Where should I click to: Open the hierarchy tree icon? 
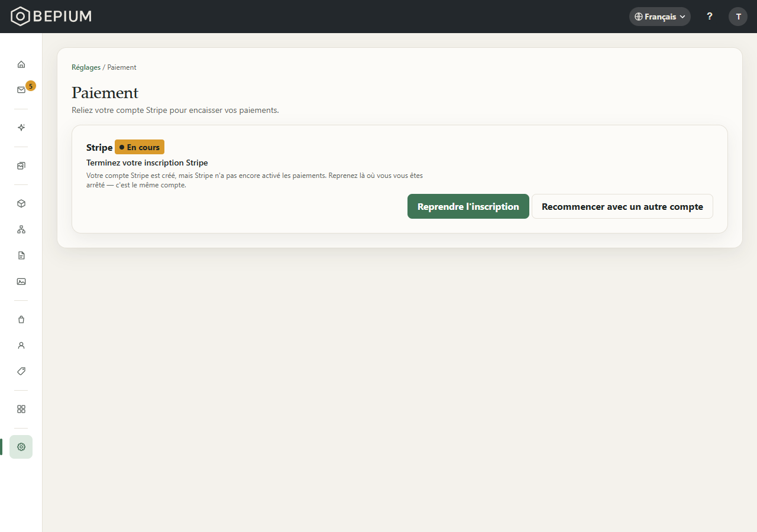pos(21,229)
